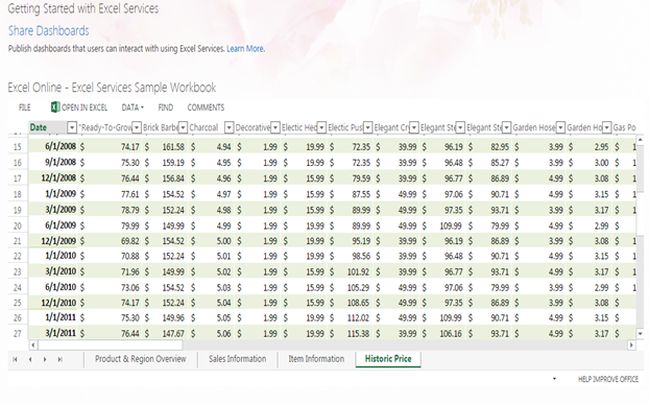Select the cell with value 147.67
Image resolution: width=650 pixels, height=405 pixels.
[x=165, y=333]
